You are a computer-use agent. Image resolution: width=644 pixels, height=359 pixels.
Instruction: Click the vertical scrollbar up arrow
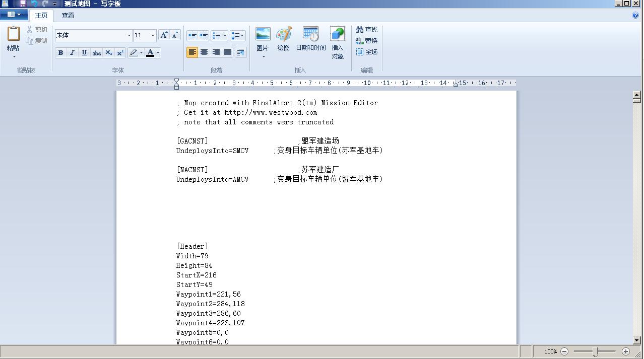tap(637, 94)
